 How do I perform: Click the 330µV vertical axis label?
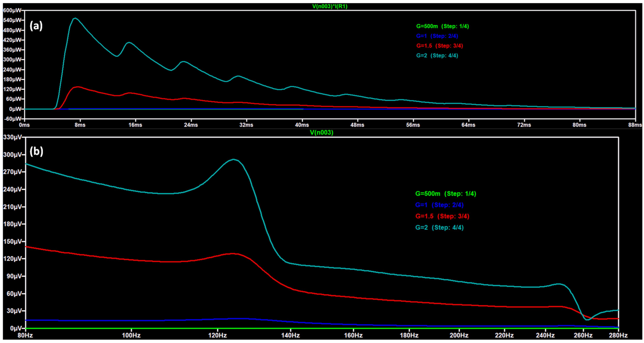(x=12, y=137)
